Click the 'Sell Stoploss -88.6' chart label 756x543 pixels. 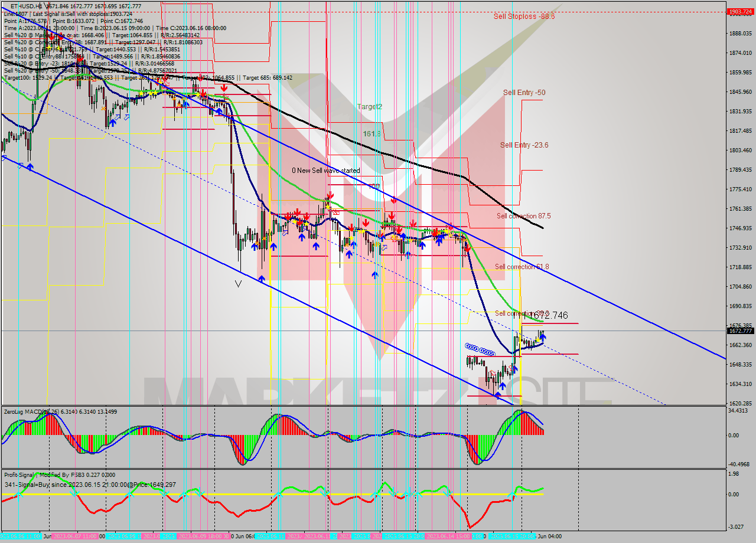pos(524,17)
